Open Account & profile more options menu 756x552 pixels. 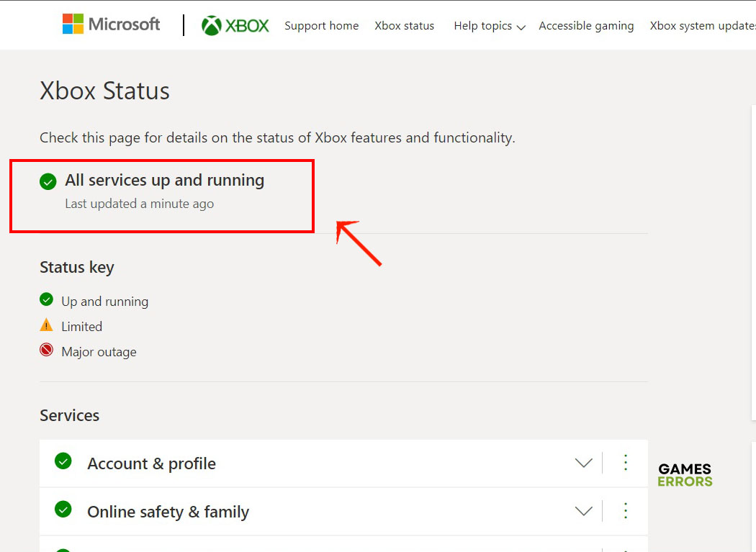tap(626, 463)
